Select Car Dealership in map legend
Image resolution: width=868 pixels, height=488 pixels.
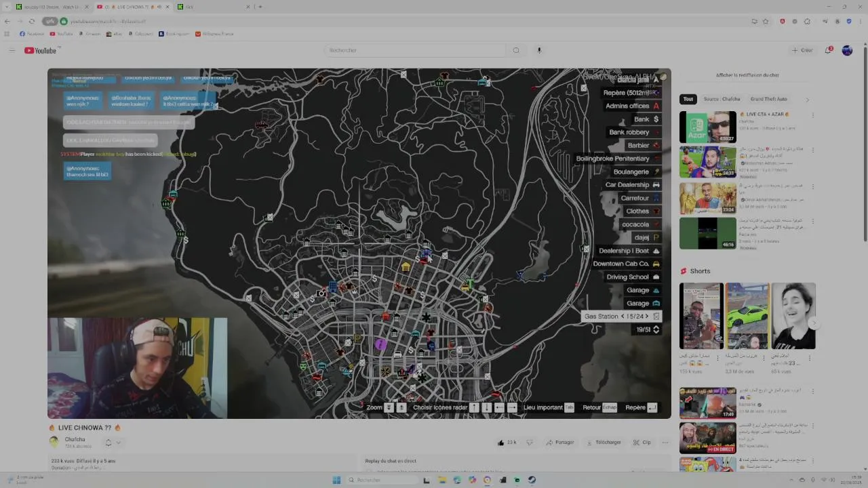632,185
